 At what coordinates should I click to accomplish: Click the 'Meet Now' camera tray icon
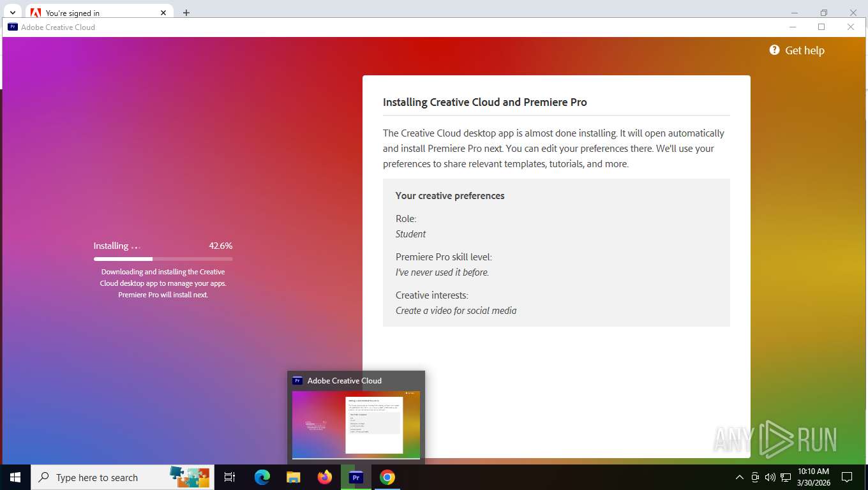755,477
